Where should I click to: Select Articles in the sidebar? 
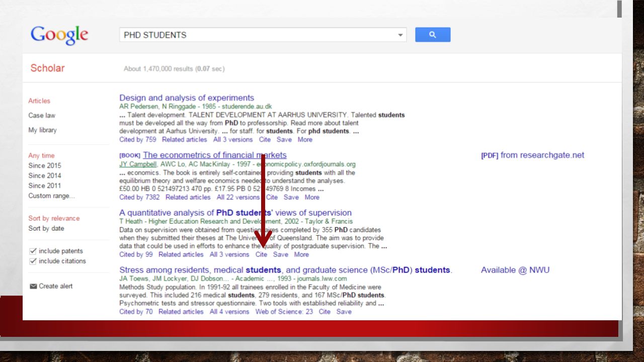click(39, 101)
